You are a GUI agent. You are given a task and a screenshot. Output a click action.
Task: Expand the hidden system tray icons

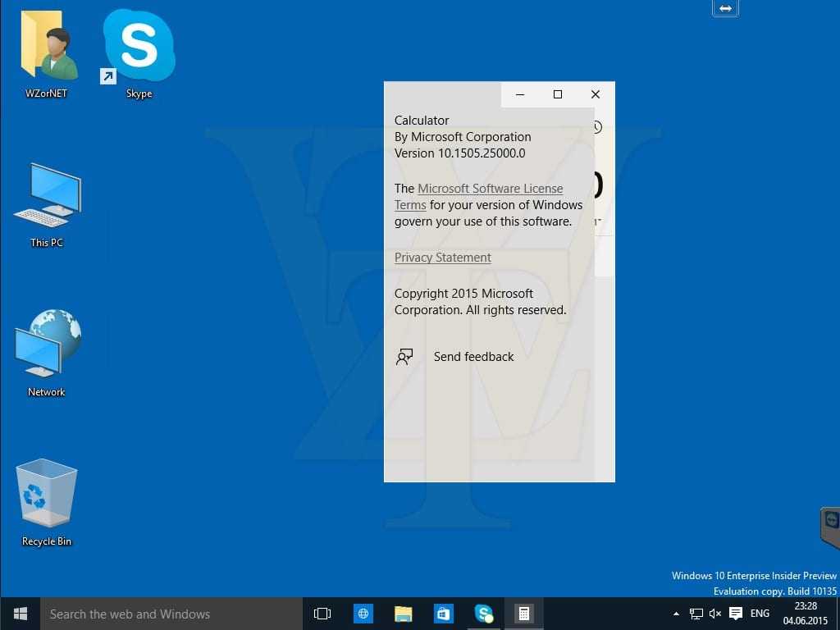(676, 614)
